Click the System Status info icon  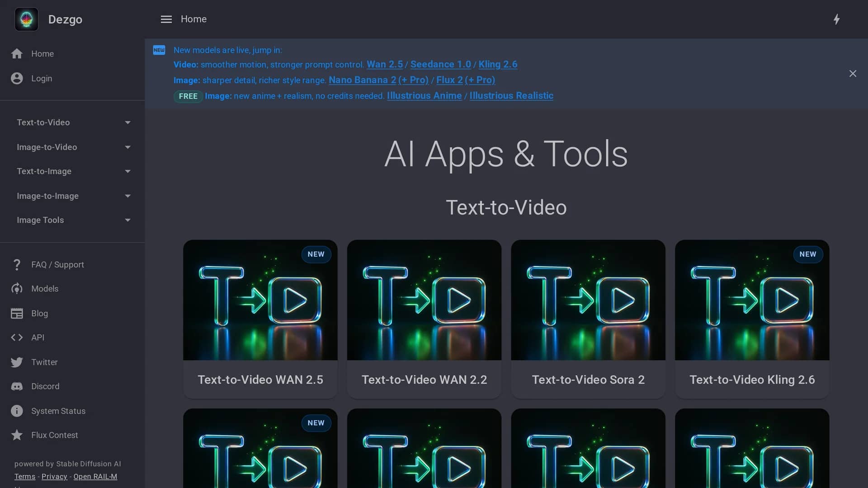(17, 411)
